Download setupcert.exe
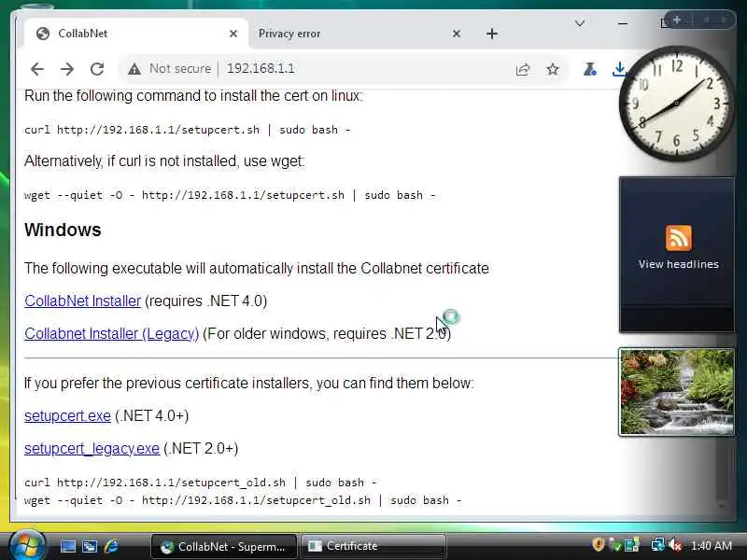The height and width of the screenshot is (560, 747). (67, 415)
